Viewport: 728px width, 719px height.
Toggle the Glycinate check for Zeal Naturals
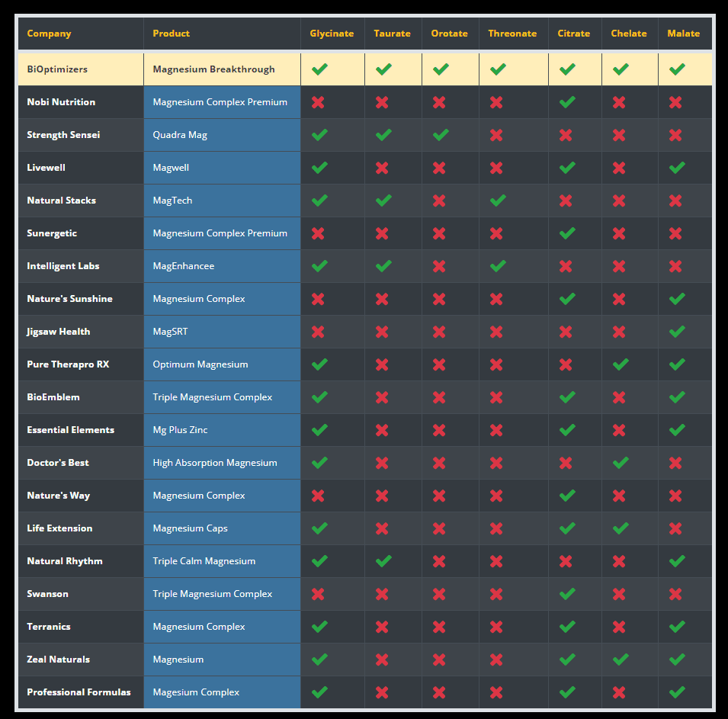[x=319, y=659]
